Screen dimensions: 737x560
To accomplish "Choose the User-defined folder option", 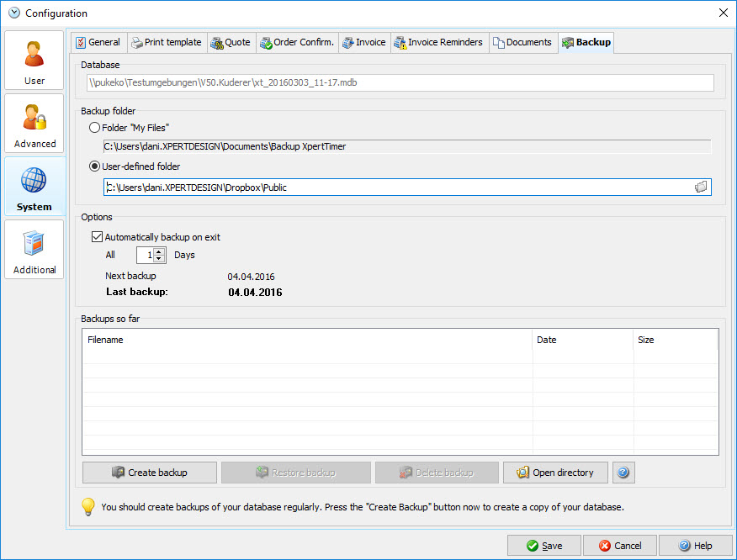I will (93, 166).
